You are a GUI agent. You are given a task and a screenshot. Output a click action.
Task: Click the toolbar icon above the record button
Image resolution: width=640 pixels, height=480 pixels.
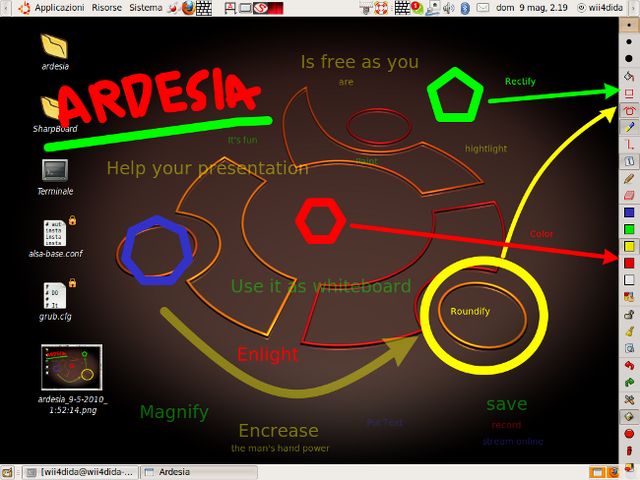(629, 416)
